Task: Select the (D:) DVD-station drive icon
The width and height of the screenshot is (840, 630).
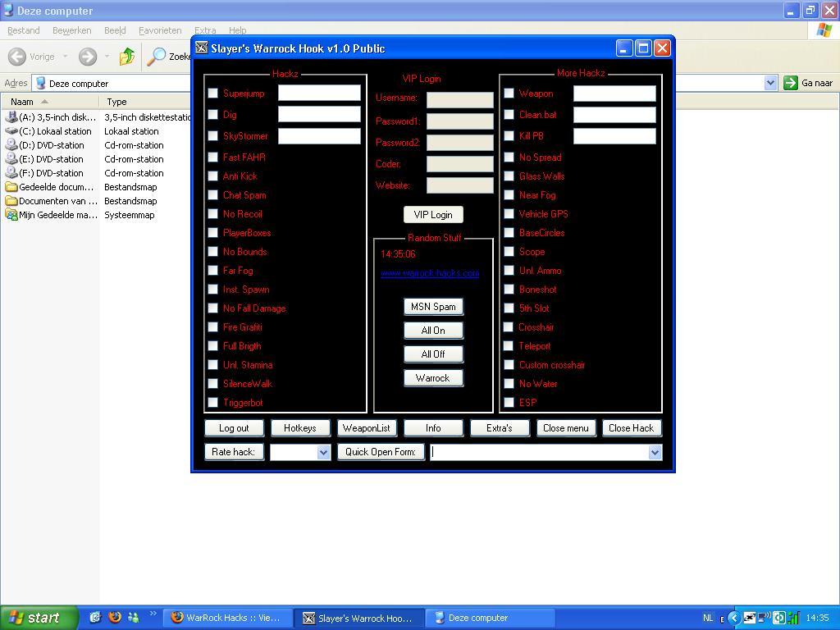Action: (11, 144)
